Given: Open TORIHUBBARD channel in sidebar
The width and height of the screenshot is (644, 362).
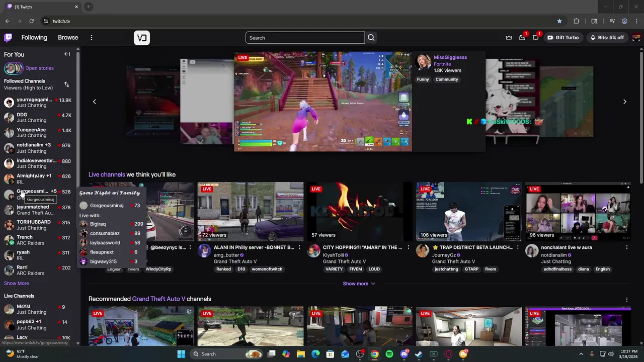Looking at the screenshot, I should (x=38, y=225).
